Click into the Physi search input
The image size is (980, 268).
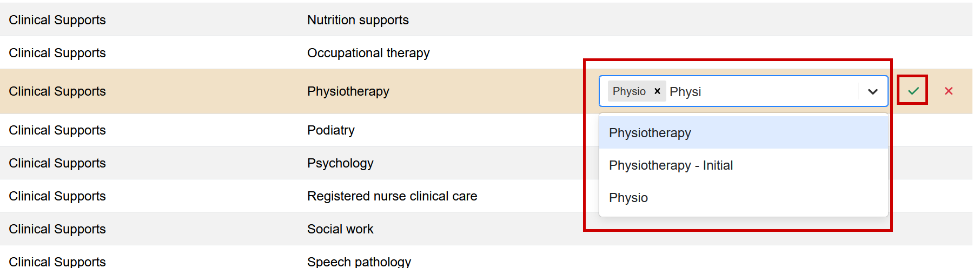(x=757, y=92)
